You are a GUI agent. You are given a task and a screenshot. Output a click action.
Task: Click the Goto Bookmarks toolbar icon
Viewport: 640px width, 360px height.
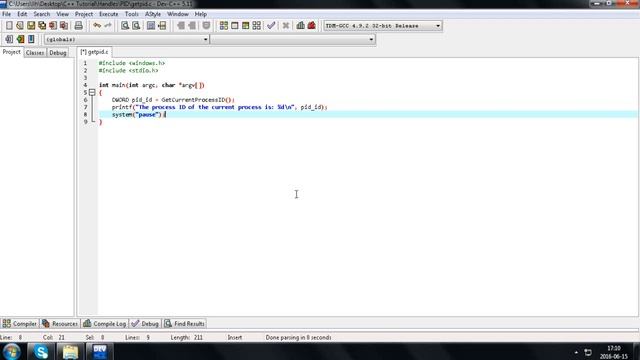point(31,39)
